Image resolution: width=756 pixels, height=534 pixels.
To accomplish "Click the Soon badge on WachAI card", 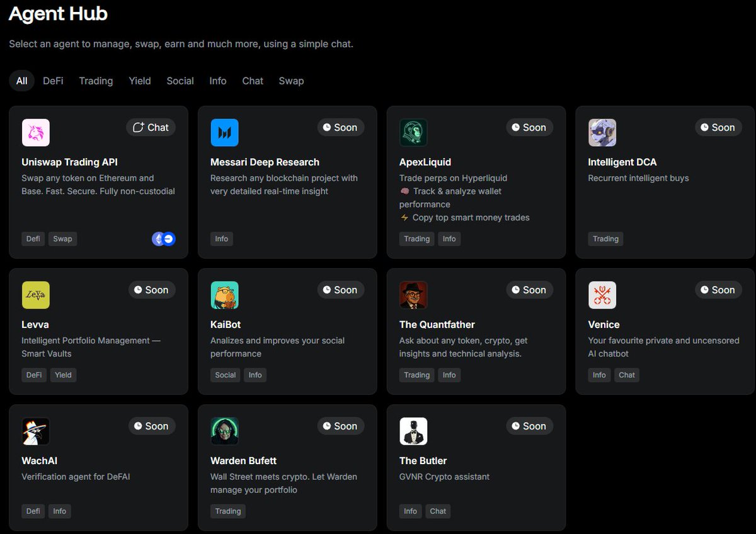I will tap(151, 426).
